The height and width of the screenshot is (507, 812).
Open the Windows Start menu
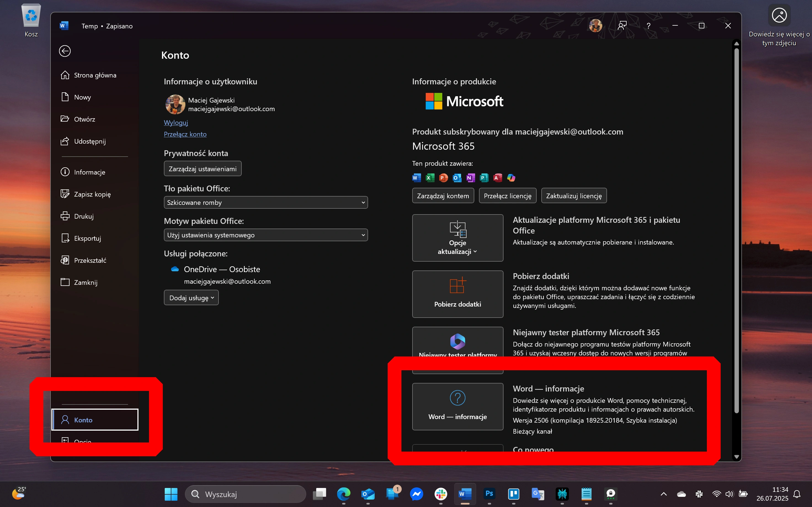[171, 494]
